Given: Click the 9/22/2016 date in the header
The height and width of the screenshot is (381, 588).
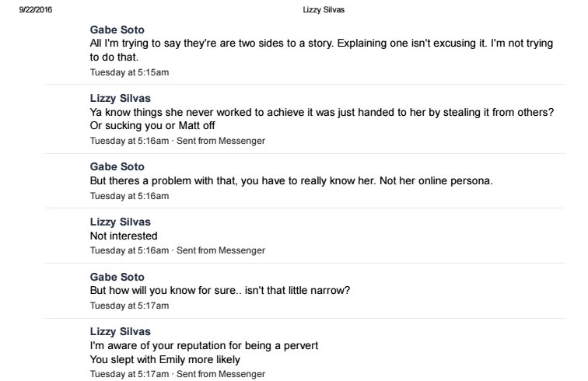Looking at the screenshot, I should 36,10.
